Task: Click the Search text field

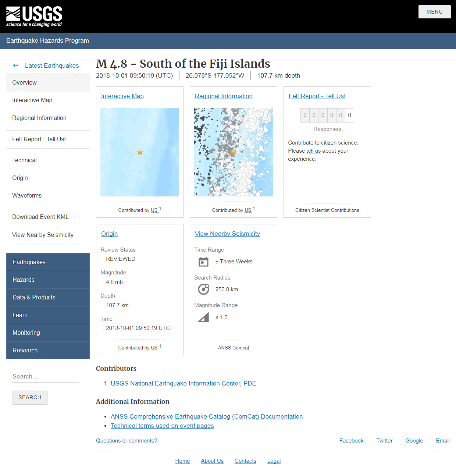Action: [46, 377]
